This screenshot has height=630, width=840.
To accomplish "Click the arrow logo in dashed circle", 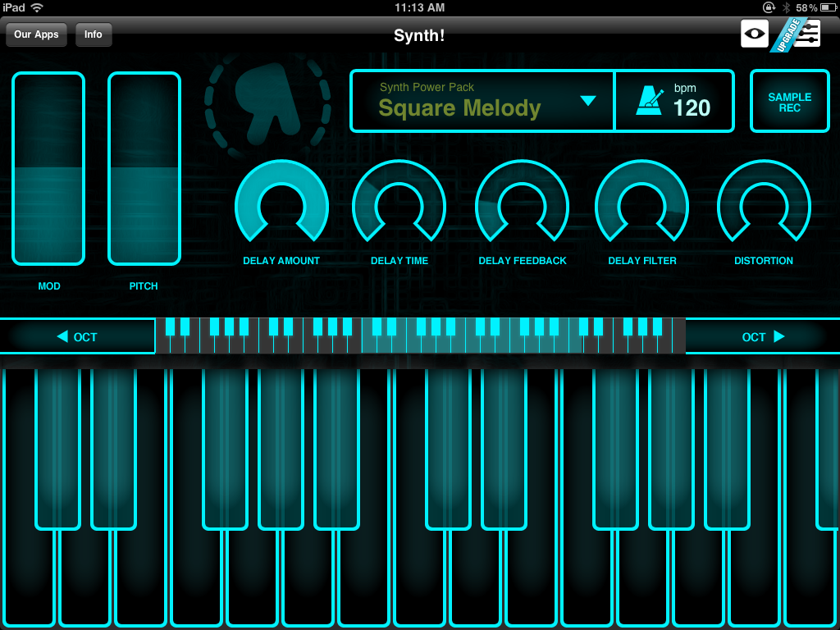I will point(267,106).
